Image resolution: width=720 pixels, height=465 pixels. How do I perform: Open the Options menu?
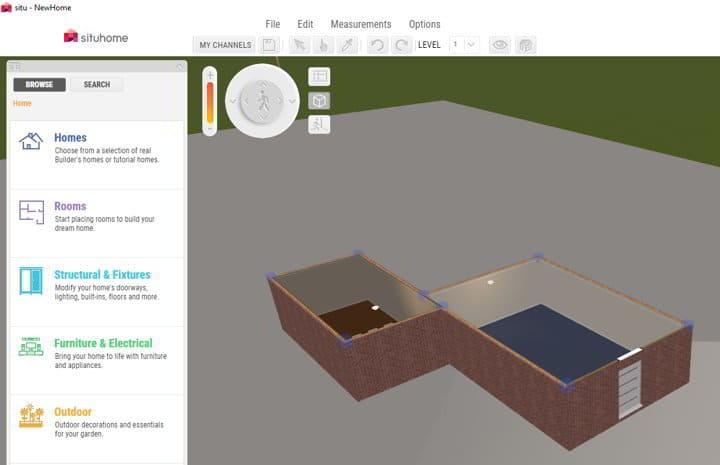(424, 24)
